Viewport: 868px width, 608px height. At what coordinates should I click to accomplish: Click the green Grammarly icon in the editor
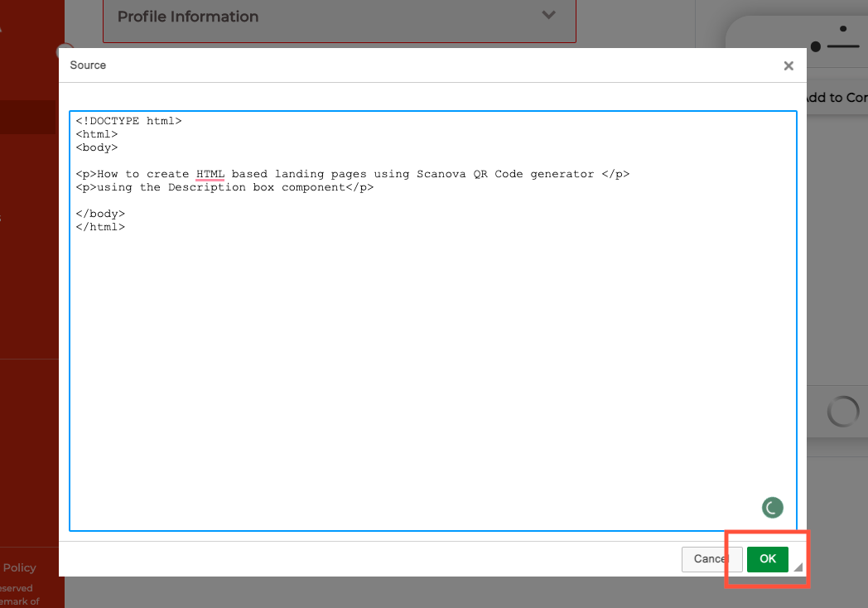click(x=772, y=507)
